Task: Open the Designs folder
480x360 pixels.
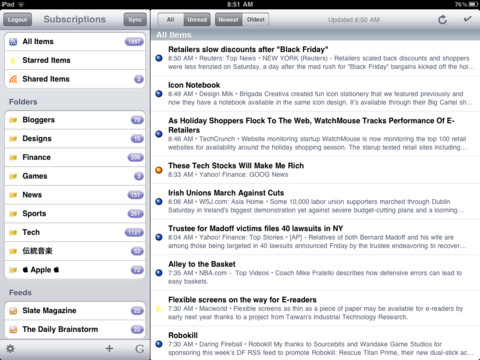Action: tap(75, 139)
